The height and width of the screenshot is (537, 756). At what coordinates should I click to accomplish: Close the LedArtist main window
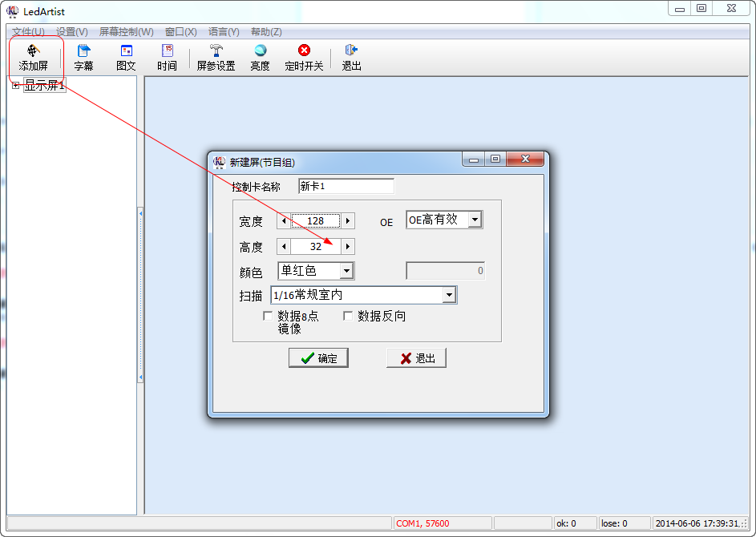(731, 9)
